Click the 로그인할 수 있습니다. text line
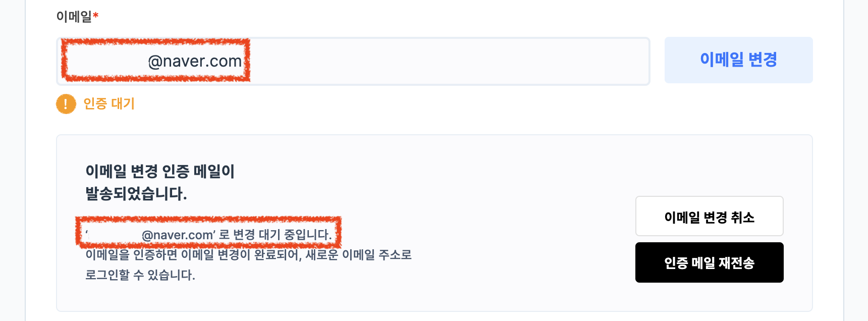The height and width of the screenshot is (321, 868). pyautogui.click(x=140, y=275)
